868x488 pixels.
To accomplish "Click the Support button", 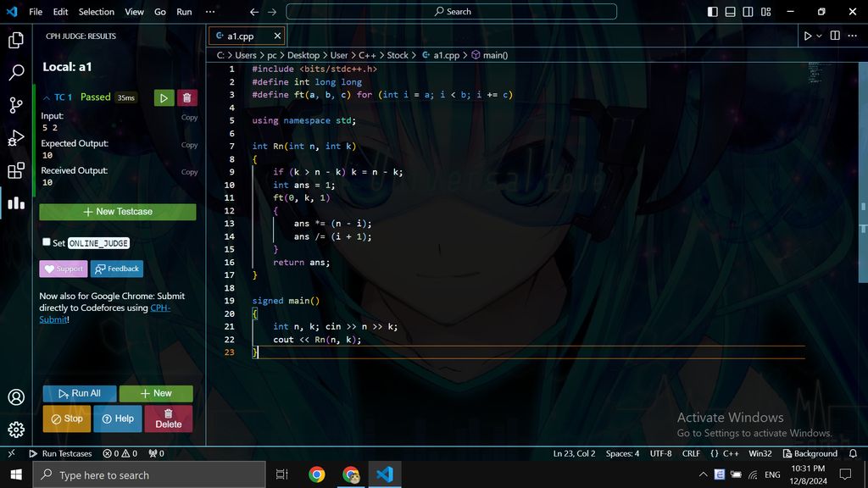I will pyautogui.click(x=64, y=269).
